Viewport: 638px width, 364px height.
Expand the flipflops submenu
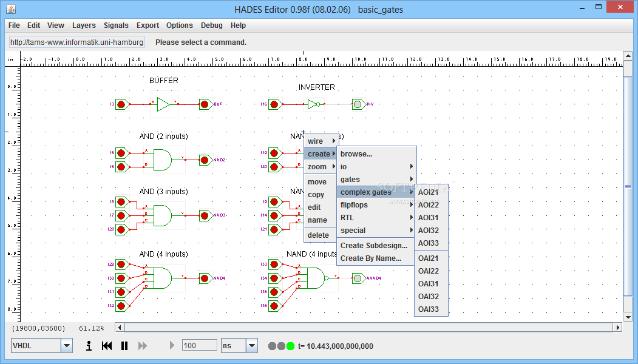(x=377, y=205)
